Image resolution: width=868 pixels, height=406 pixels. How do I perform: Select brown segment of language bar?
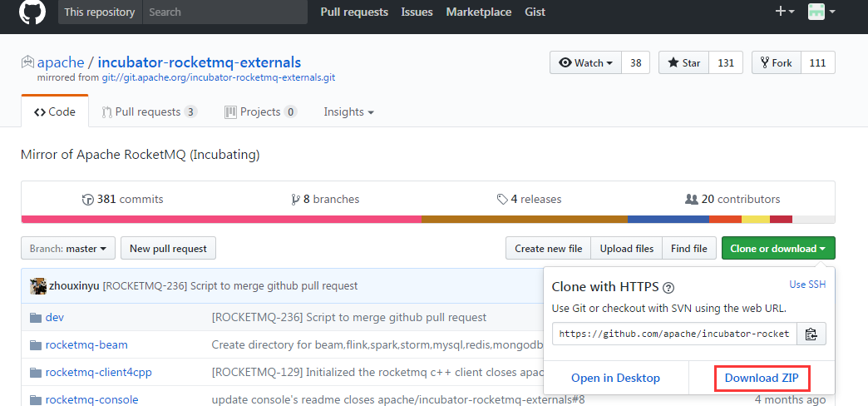(525, 220)
